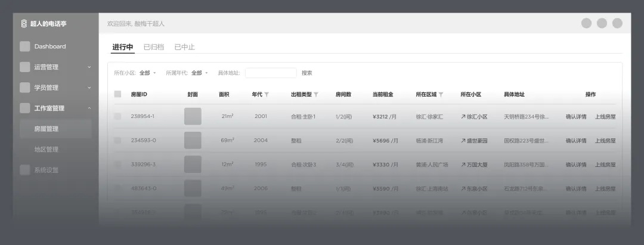Collapse the 工作室管理 menu chevron
Viewport: 644px width, 245px height.
pyautogui.click(x=89, y=108)
